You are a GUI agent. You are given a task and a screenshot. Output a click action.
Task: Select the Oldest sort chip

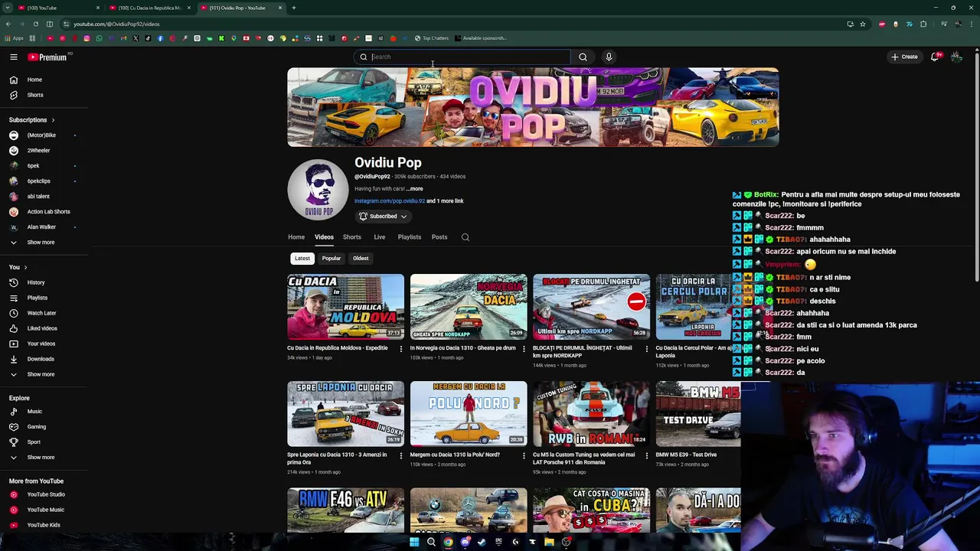(x=361, y=259)
